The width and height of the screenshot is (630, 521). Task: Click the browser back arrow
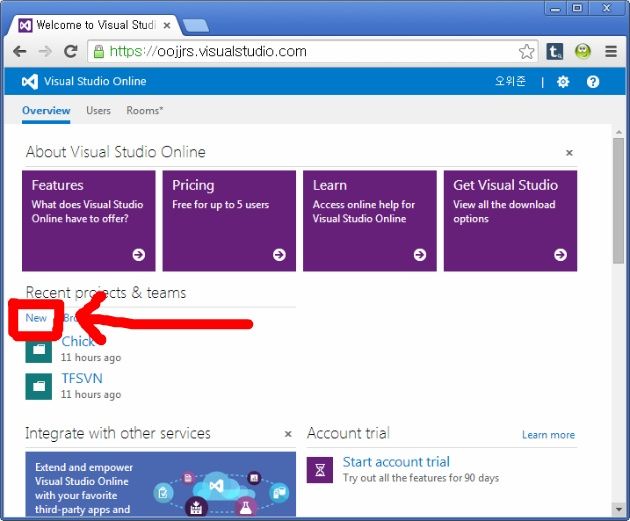coord(20,51)
